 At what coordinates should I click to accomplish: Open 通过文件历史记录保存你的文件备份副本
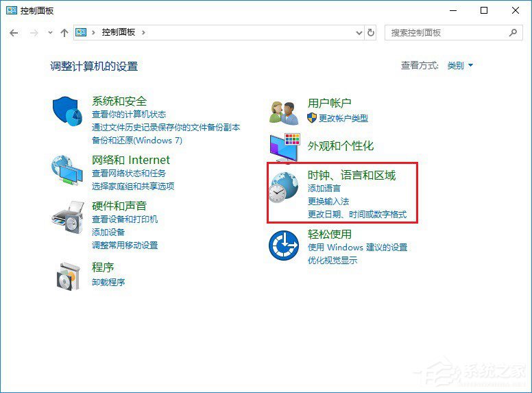(x=166, y=128)
